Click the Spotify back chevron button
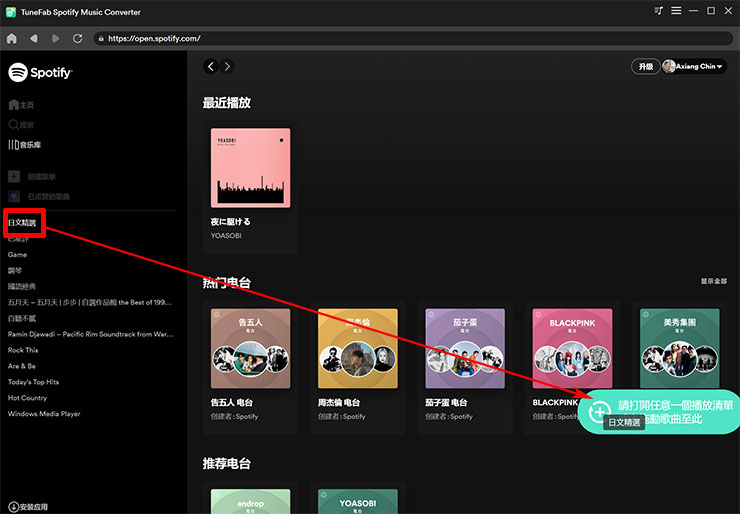740x514 pixels. pos(210,66)
